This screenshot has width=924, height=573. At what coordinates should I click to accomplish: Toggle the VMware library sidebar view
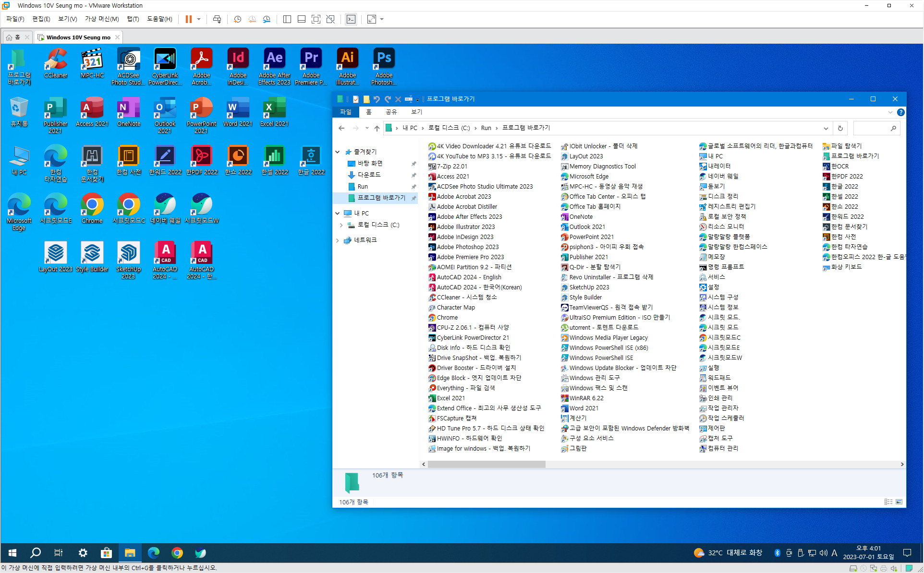pos(287,19)
